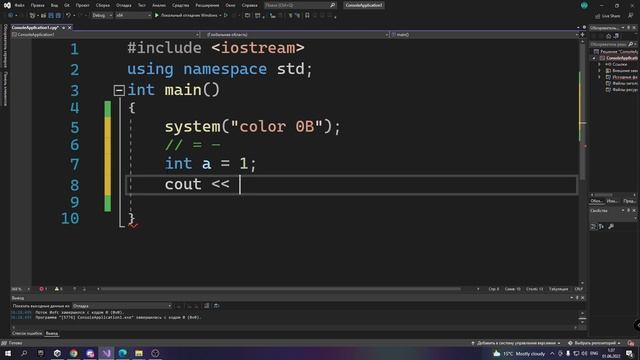This screenshot has height=360, width=640.
Task: Click the Undo toolbar icon
Action: pos(68,16)
